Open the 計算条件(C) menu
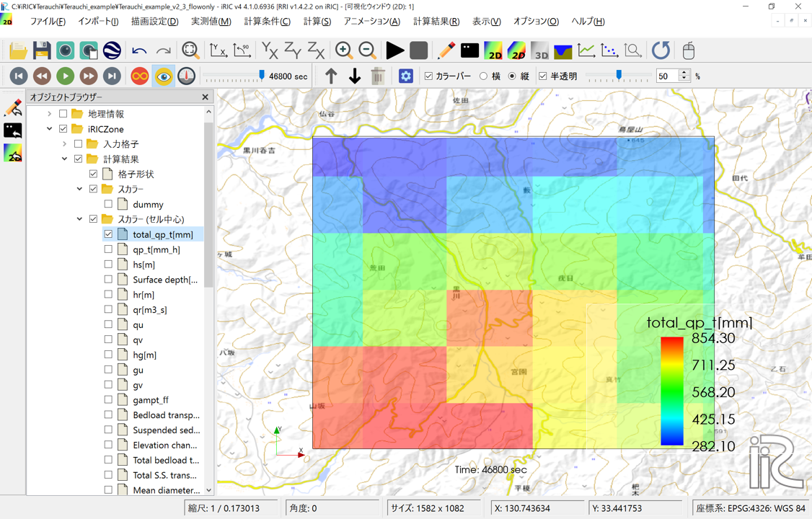 pyautogui.click(x=268, y=21)
